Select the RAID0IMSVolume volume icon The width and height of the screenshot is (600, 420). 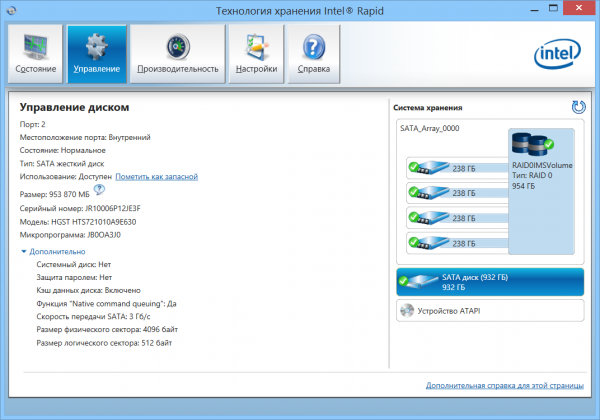click(533, 144)
